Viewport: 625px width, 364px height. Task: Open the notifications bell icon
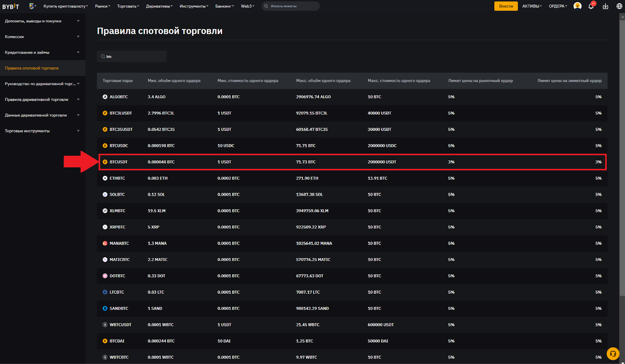(x=591, y=6)
